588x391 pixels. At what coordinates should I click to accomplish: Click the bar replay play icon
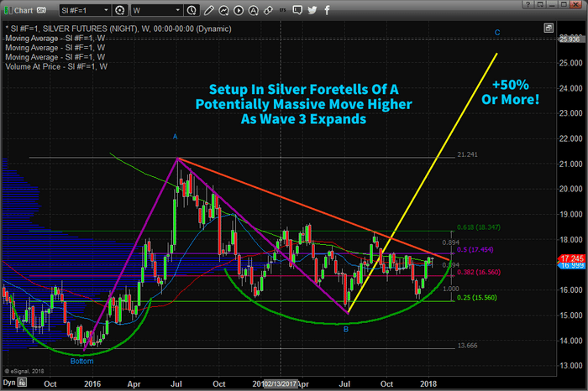239,10
